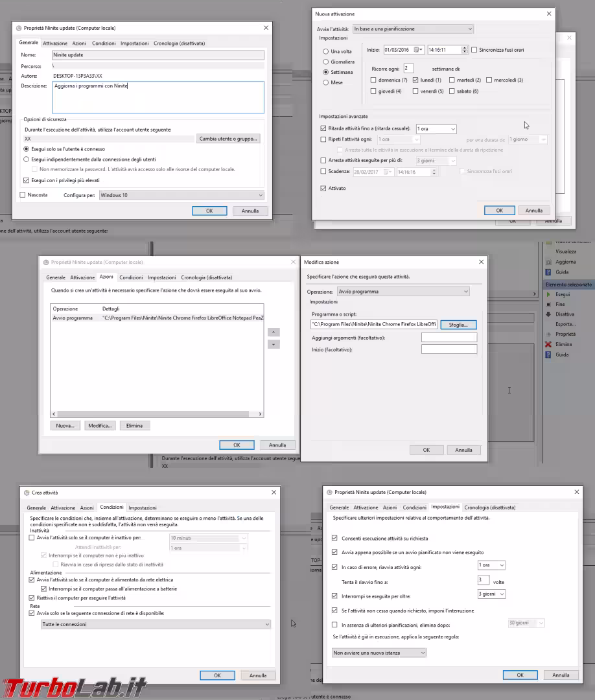The width and height of the screenshot is (595, 700).
Task: Open the calendar picker for Inizio date
Action: pos(418,50)
